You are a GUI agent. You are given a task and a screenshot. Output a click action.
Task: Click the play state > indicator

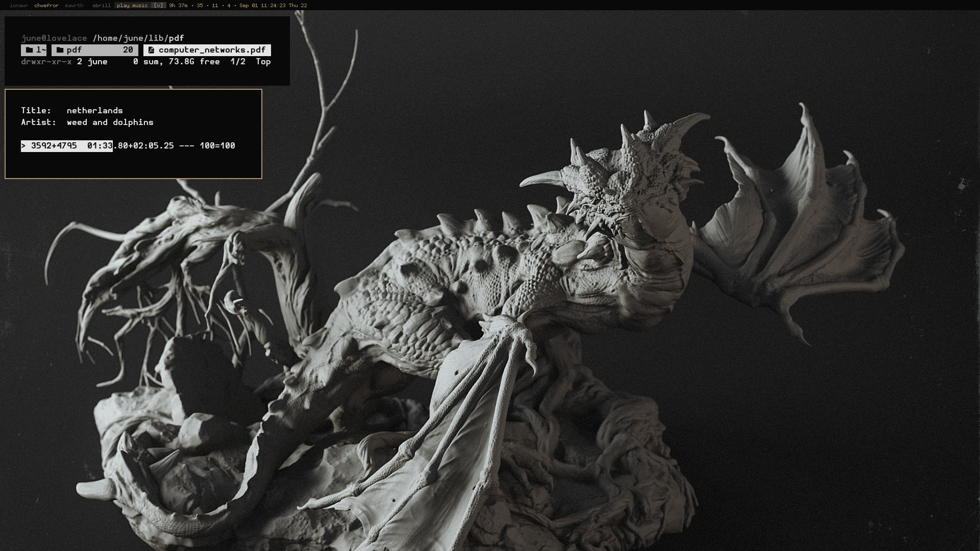click(x=23, y=146)
